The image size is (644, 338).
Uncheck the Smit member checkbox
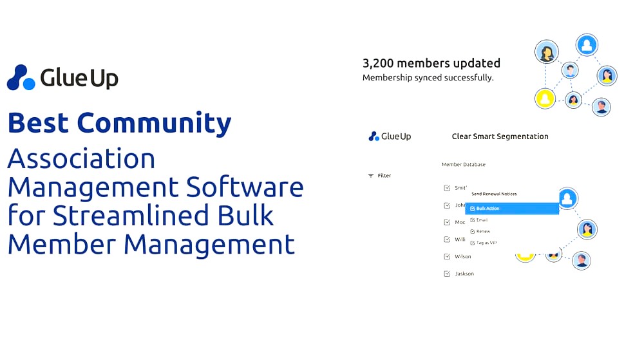pyautogui.click(x=447, y=188)
